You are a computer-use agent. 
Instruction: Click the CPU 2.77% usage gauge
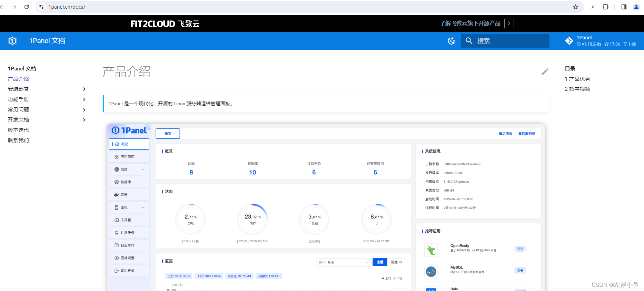coord(191,220)
